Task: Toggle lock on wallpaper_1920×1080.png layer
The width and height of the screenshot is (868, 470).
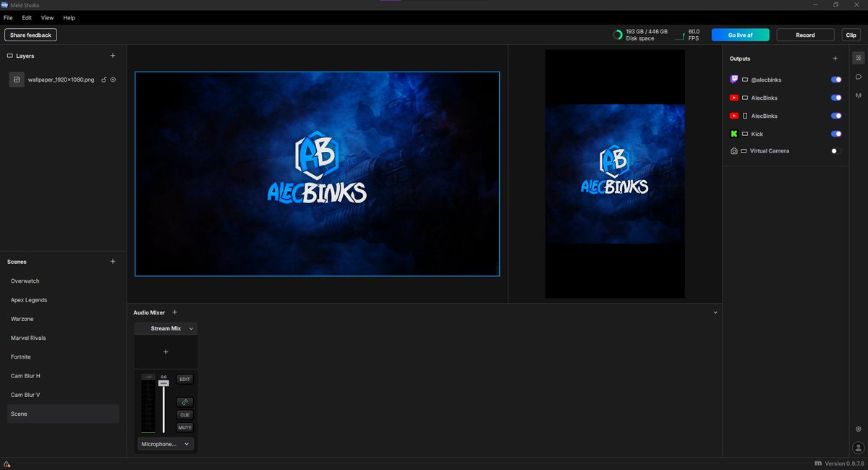Action: (x=103, y=80)
